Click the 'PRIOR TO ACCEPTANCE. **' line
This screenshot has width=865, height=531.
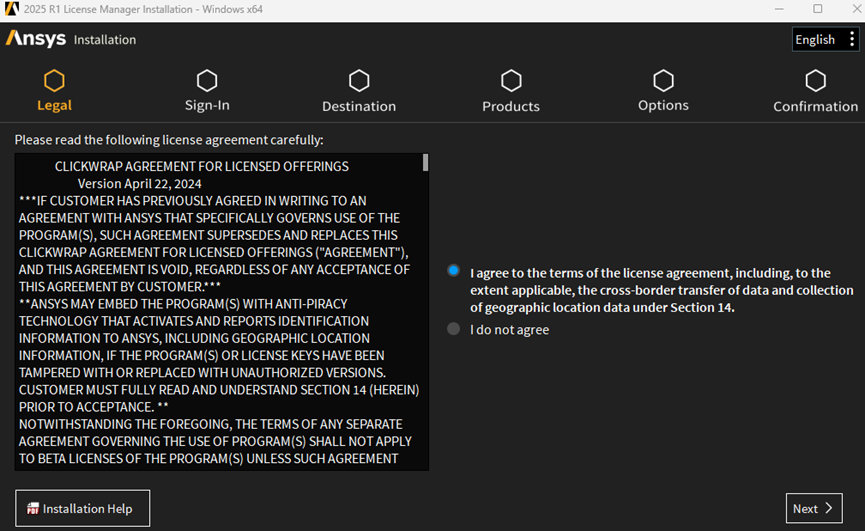coord(94,407)
